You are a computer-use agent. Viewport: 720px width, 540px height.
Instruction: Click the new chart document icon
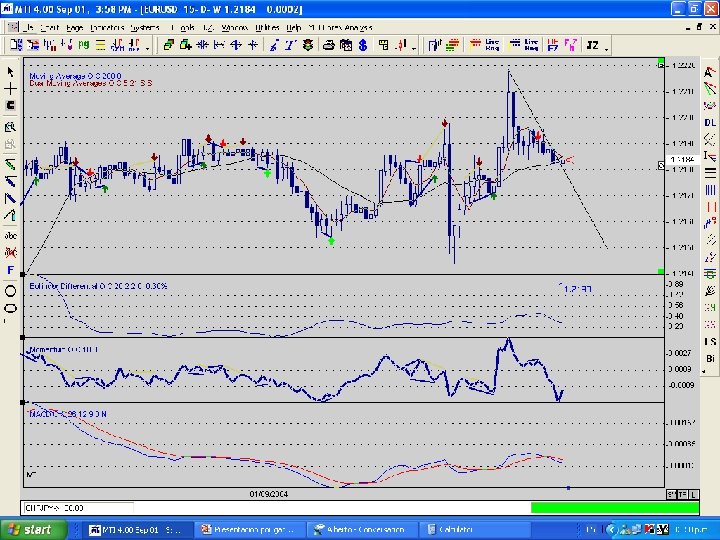[16, 45]
